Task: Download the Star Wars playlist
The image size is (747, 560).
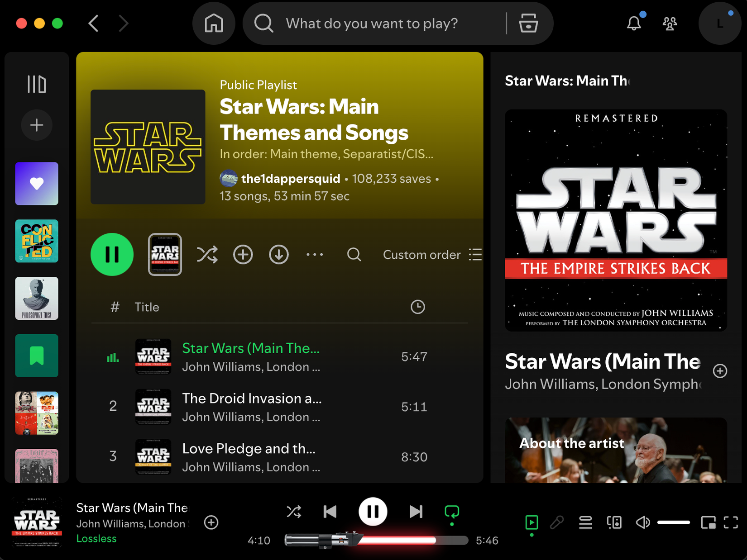Action: [279, 255]
